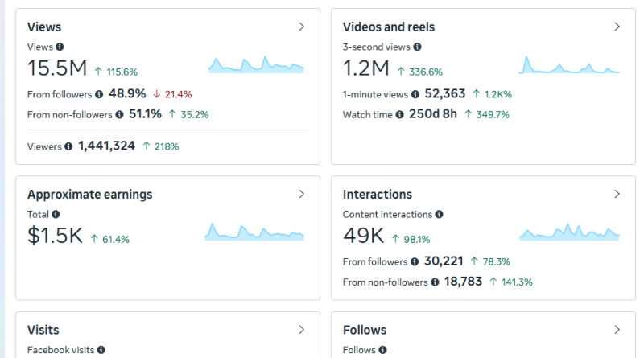644x358 pixels.
Task: Click info icon beside From followers in Views
Action: click(x=99, y=94)
